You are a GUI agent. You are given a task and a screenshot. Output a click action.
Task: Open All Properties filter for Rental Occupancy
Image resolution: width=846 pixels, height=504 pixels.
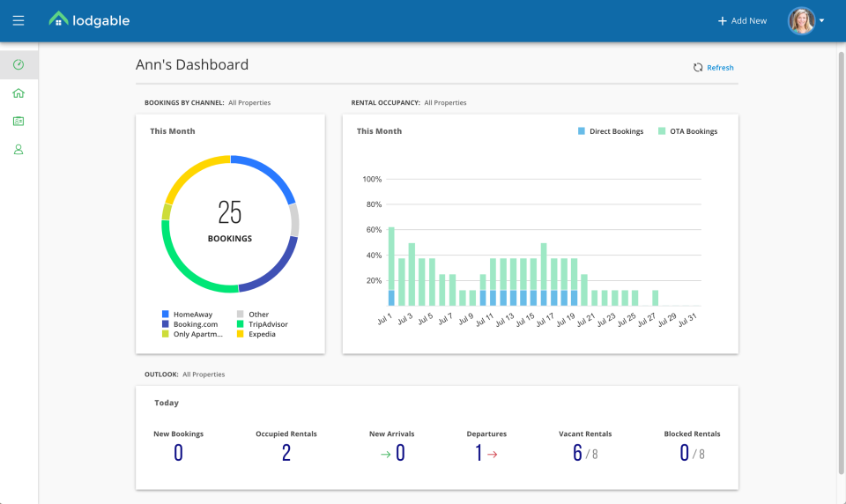tap(445, 103)
